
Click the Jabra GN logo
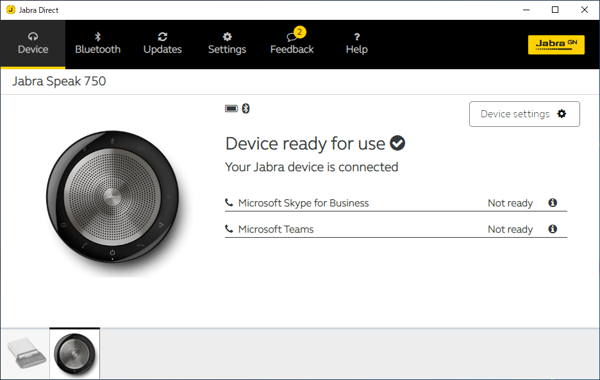coord(556,45)
